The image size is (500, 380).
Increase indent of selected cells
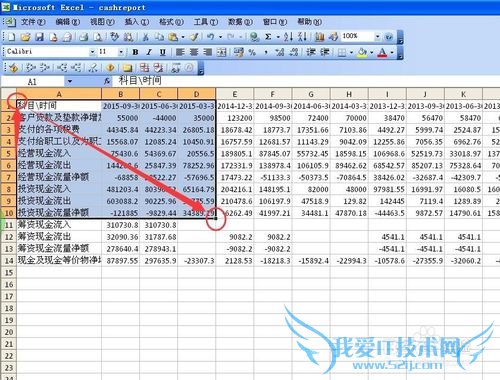(325, 52)
